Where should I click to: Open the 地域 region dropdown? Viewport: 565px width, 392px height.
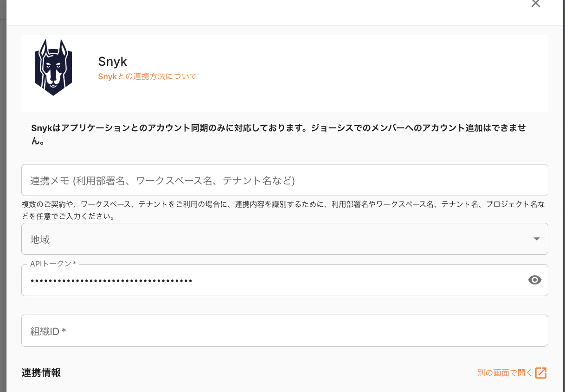tap(278, 239)
